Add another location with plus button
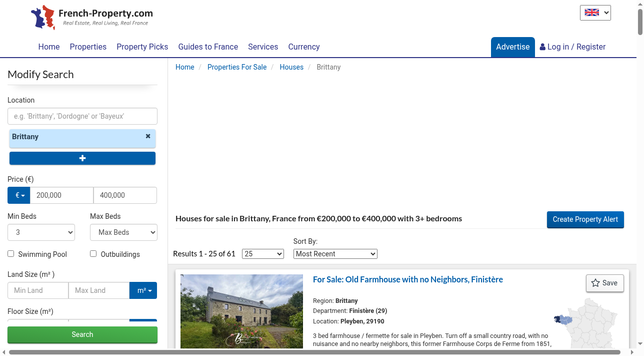Viewport: 644px width, 356px height. tap(82, 158)
